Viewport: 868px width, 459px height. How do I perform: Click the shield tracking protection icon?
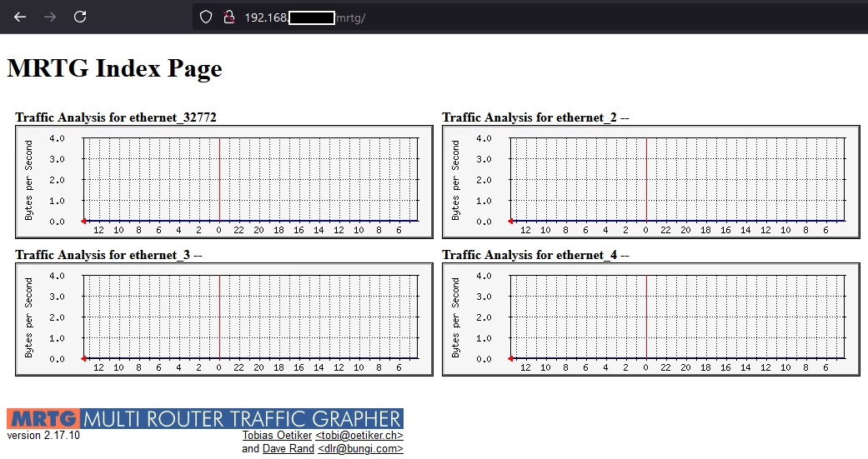pos(206,17)
